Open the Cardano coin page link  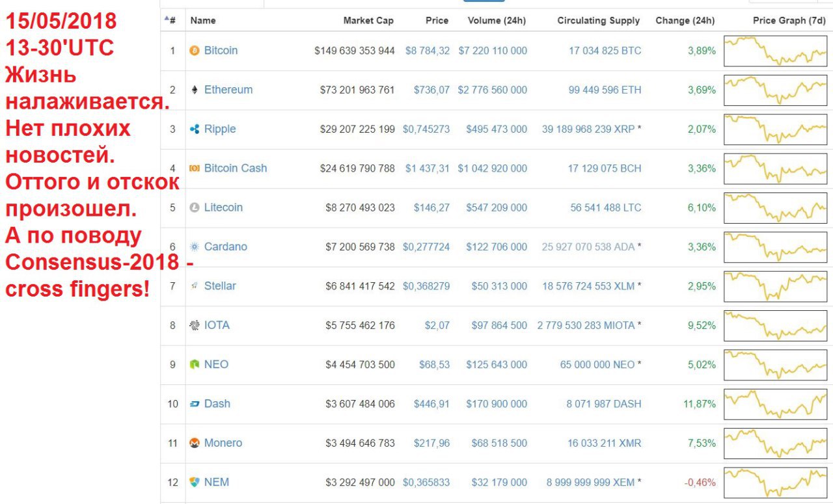226,246
